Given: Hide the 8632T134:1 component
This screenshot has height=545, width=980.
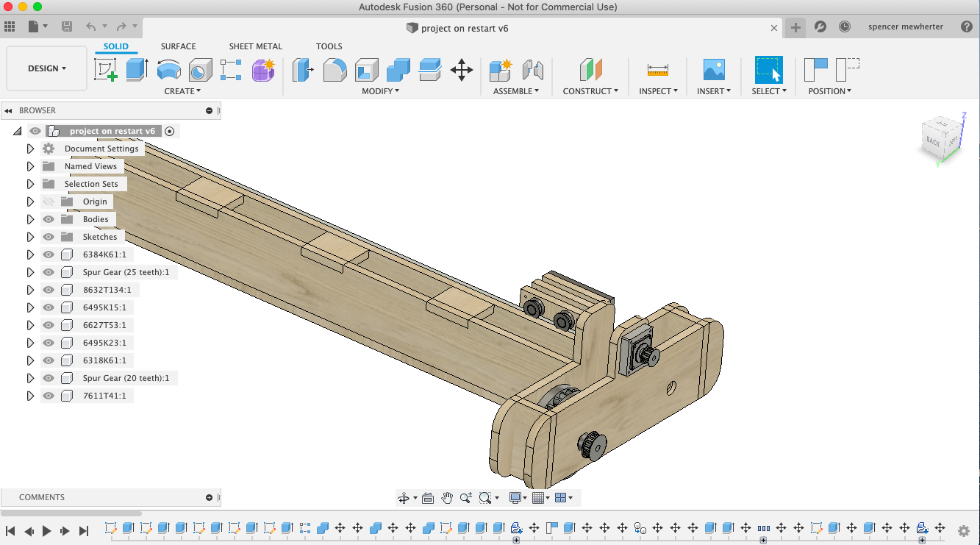Looking at the screenshot, I should click(x=49, y=290).
